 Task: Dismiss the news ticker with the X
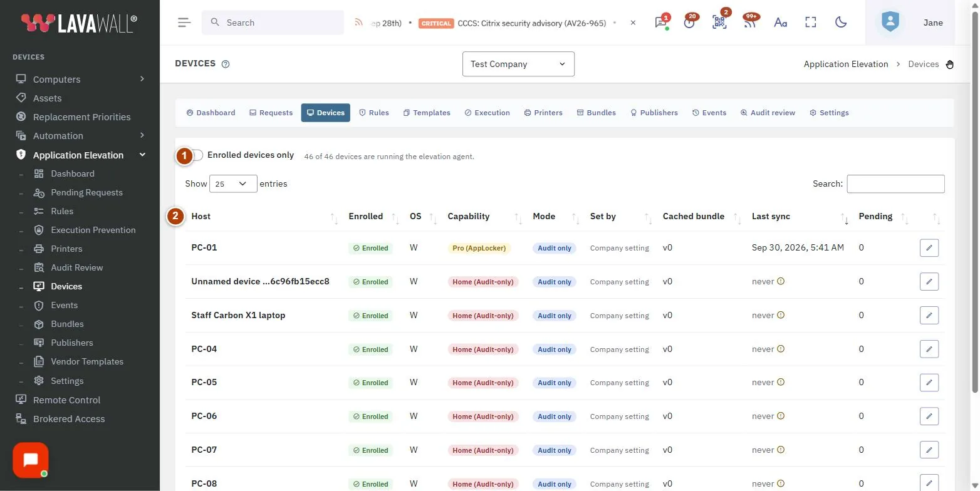pos(633,23)
